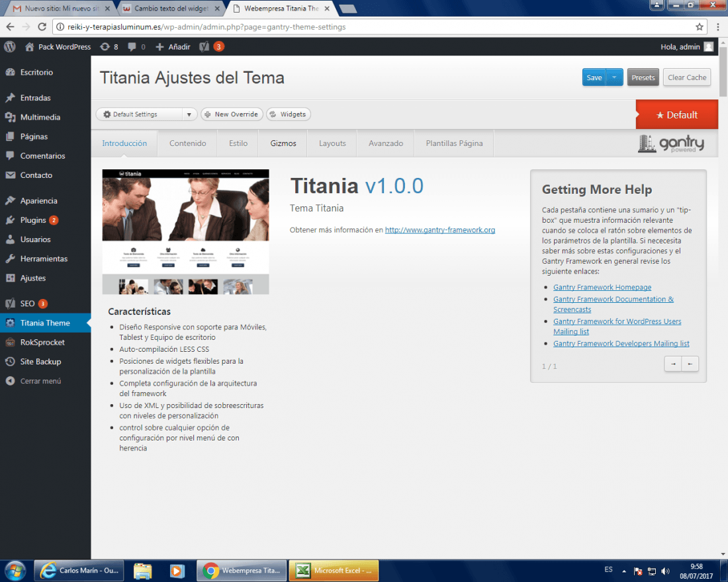728x582 pixels.
Task: Open Gantry Framework Homepage link
Action: (x=602, y=287)
